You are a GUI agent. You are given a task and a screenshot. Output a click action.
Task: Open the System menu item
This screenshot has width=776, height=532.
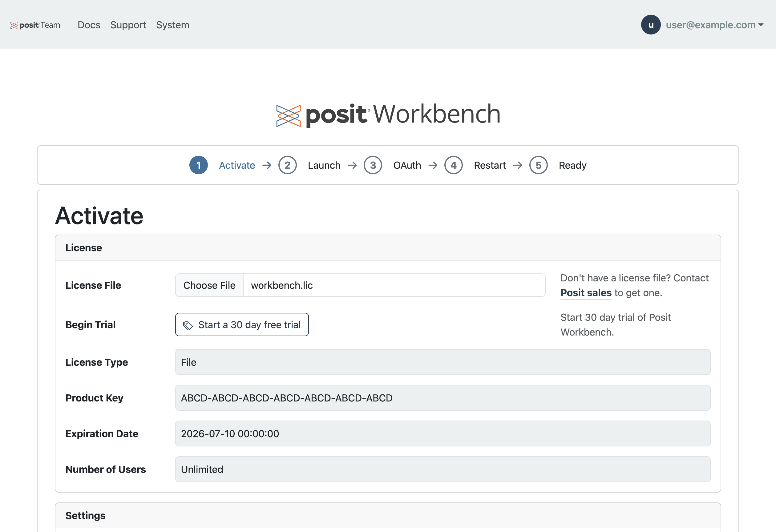(x=173, y=25)
